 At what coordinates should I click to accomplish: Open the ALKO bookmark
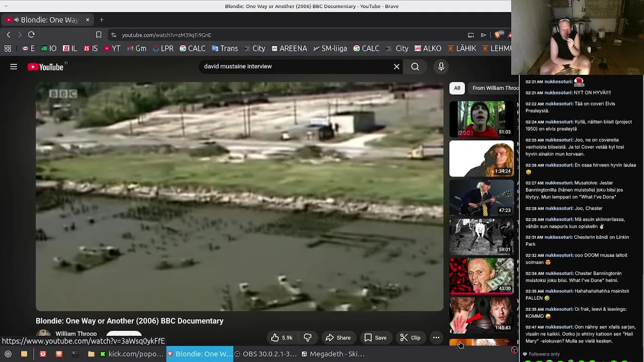tap(428, 48)
